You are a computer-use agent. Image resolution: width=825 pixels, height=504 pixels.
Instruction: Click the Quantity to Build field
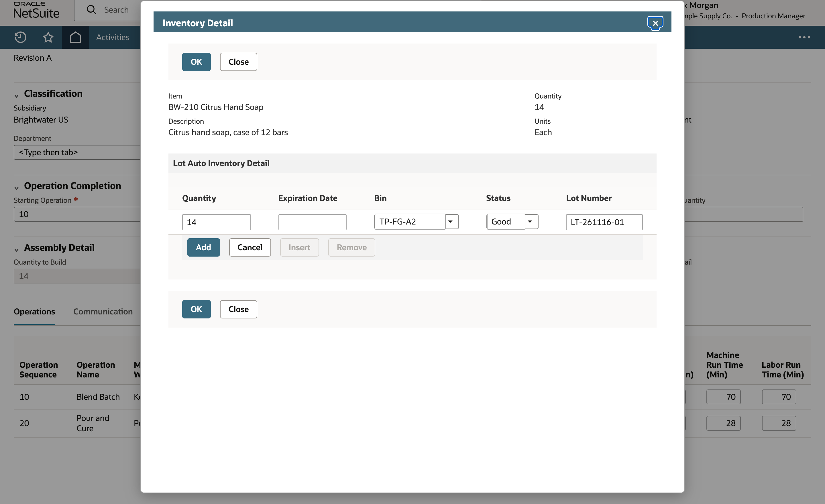point(77,276)
